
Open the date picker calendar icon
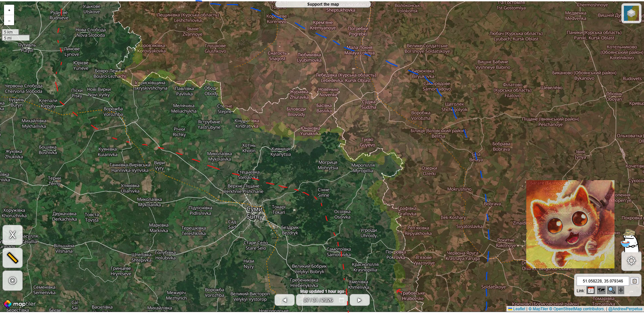coord(342,300)
